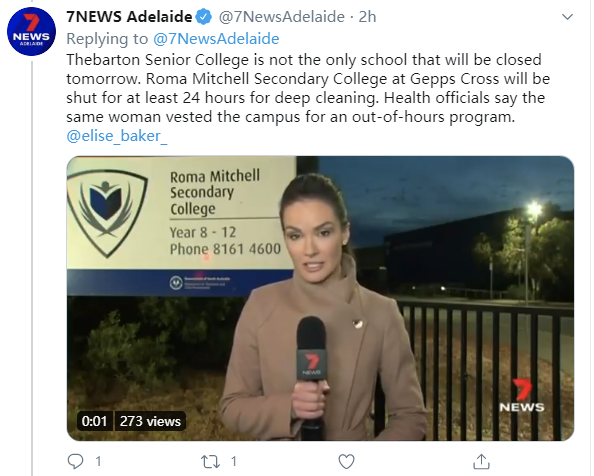
Task: Click the blue verified badge
Action: [204, 17]
